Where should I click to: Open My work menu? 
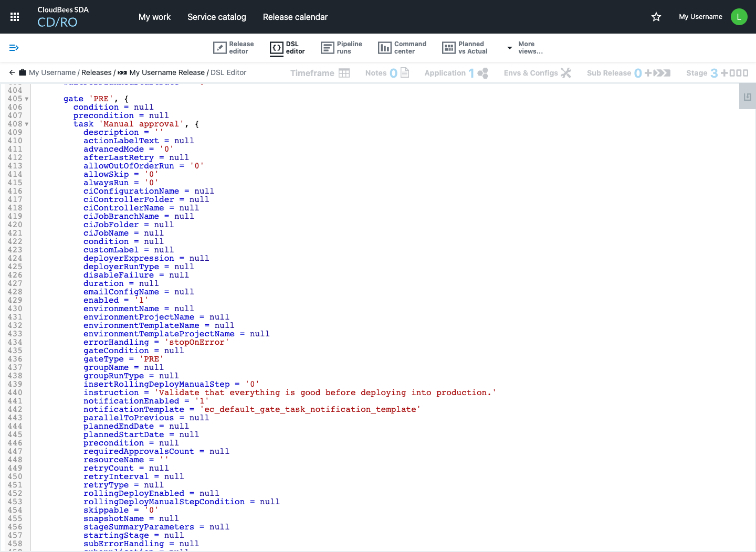(154, 17)
